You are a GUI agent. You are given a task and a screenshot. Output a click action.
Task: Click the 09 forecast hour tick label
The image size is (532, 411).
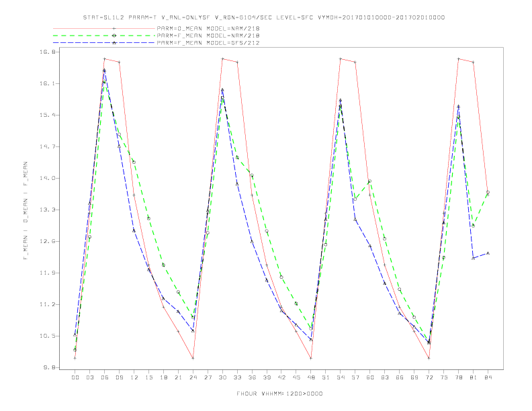(119, 377)
